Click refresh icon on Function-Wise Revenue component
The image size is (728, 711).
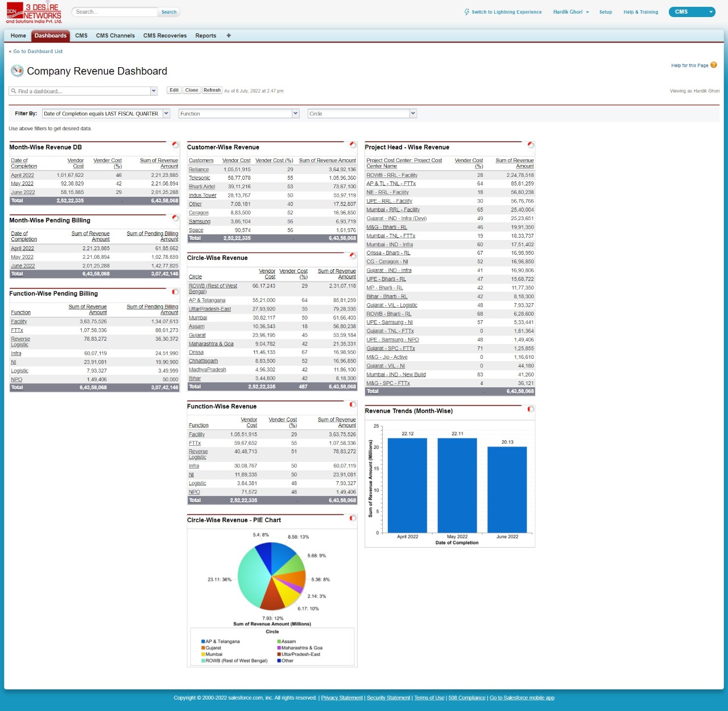[353, 404]
